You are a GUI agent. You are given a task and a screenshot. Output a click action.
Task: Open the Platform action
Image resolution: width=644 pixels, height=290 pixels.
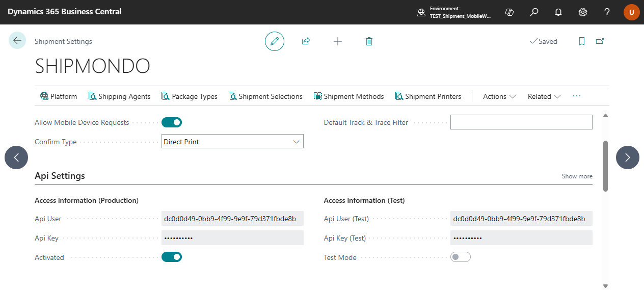[59, 96]
